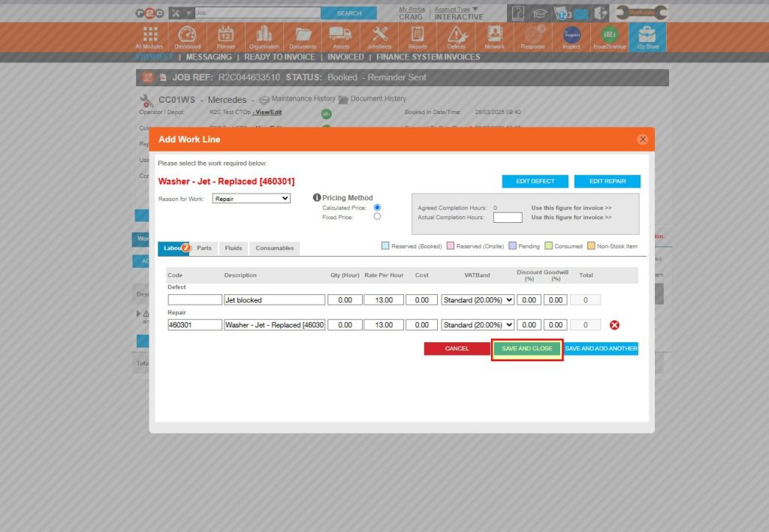This screenshot has width=769, height=532.
Task: Open the Dashboard module
Action: click(x=187, y=35)
